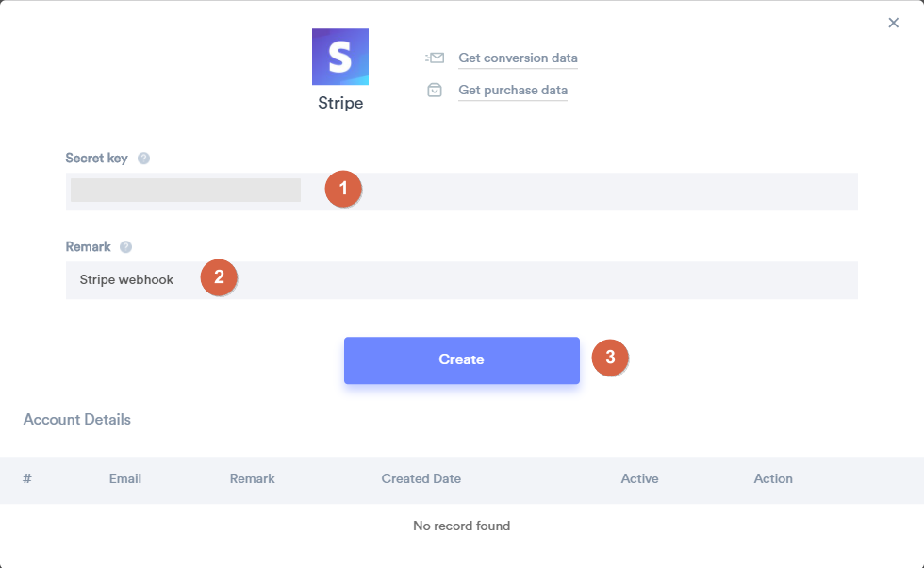This screenshot has width=924, height=568.
Task: Click the Created Date column header
Action: coord(421,478)
